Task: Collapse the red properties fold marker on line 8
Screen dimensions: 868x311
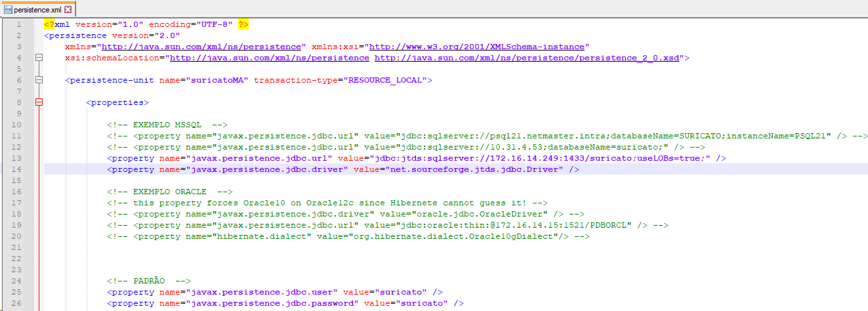Action: (x=39, y=102)
